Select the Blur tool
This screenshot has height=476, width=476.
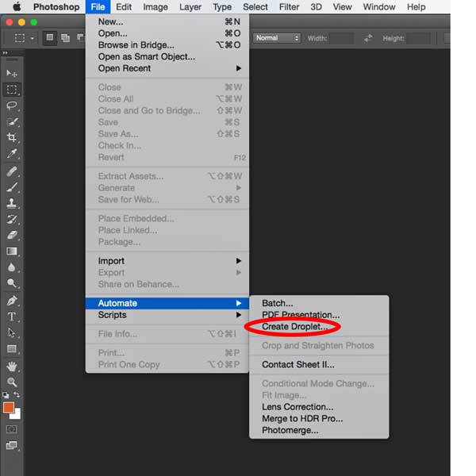(x=12, y=267)
